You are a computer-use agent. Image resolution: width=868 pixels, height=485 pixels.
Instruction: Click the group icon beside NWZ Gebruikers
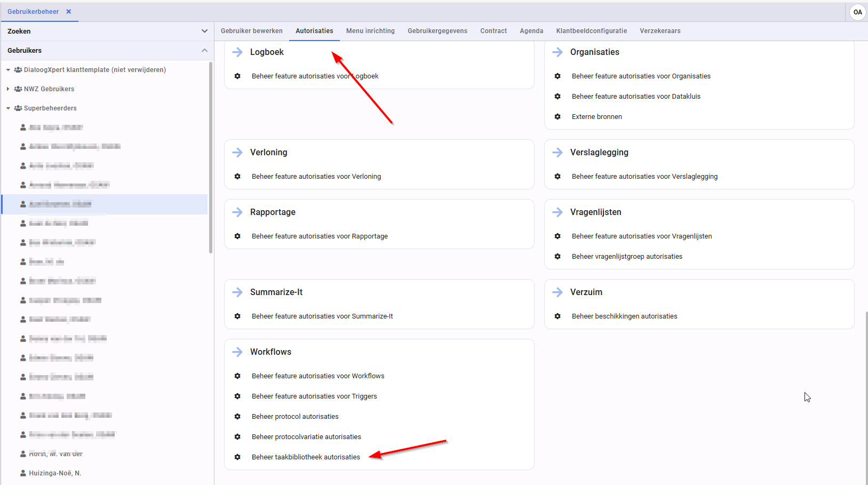click(x=18, y=89)
